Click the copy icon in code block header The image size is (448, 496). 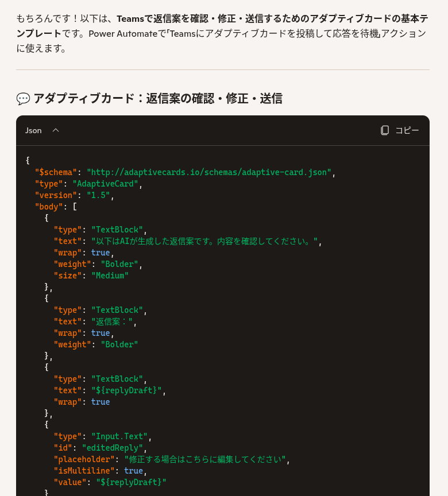point(384,130)
